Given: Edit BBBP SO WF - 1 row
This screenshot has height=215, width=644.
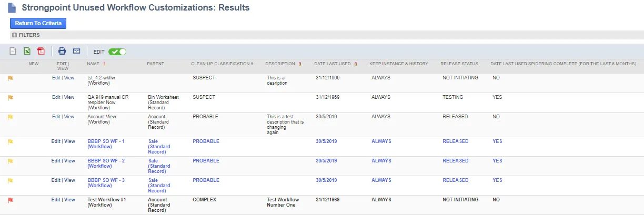Looking at the screenshot, I should click(x=56, y=141).
